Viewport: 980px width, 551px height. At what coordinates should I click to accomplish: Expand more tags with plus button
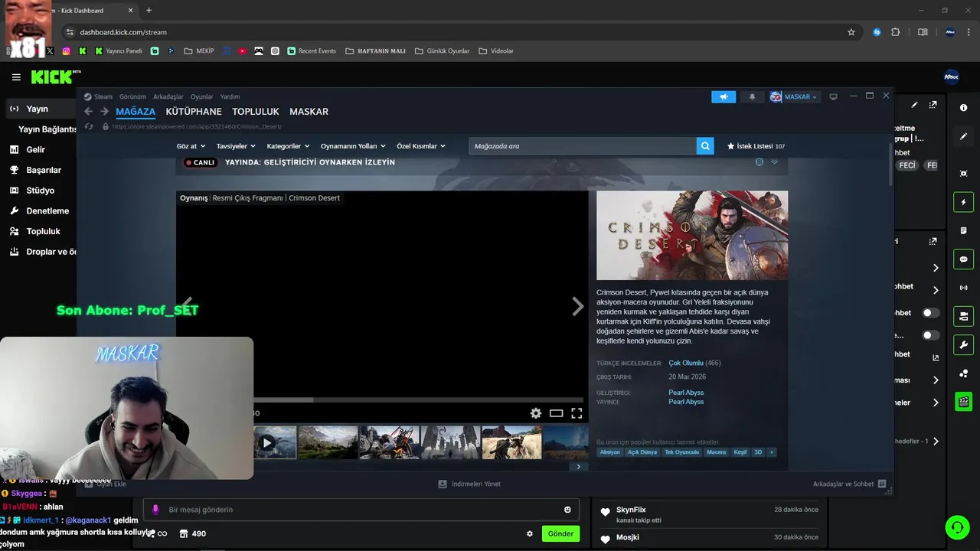[772, 452]
